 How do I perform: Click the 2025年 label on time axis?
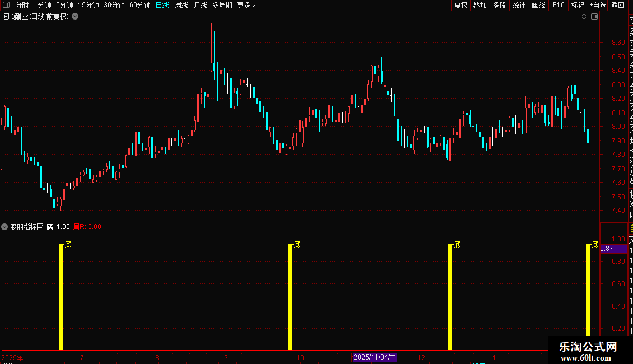(12, 357)
